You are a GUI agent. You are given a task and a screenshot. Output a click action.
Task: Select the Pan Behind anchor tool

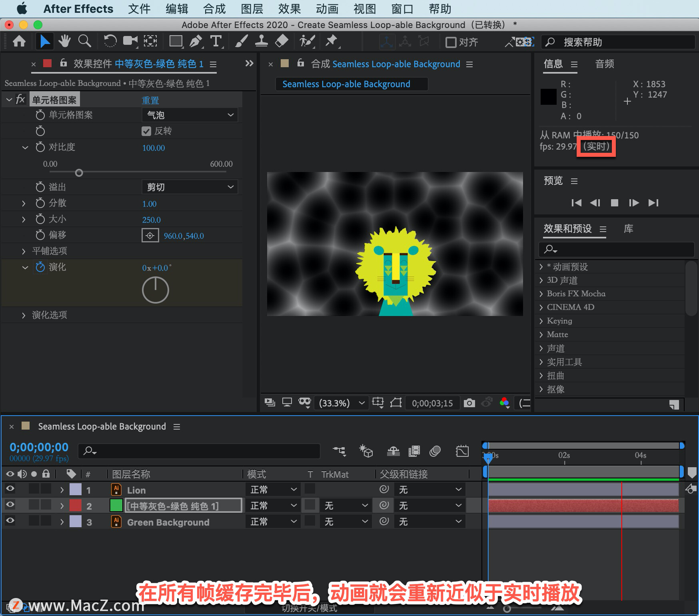pos(150,41)
